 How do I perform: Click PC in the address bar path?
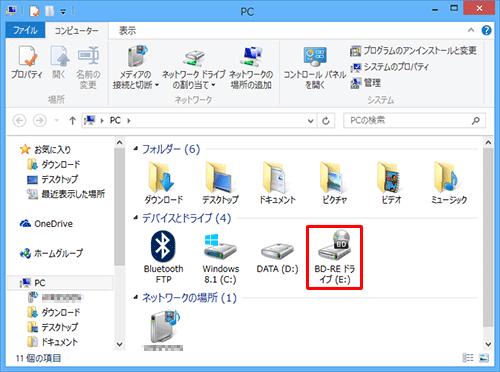point(115,120)
